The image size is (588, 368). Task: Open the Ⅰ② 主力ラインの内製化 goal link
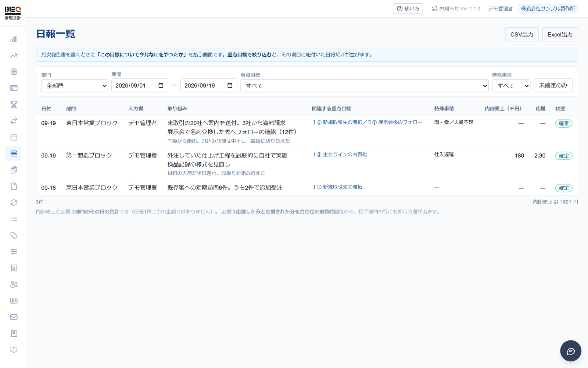pos(340,155)
